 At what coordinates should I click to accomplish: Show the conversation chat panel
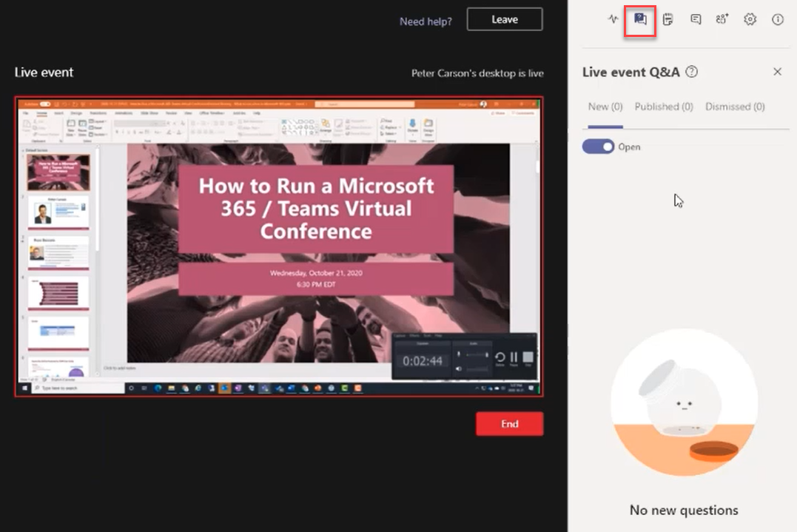tap(696, 19)
